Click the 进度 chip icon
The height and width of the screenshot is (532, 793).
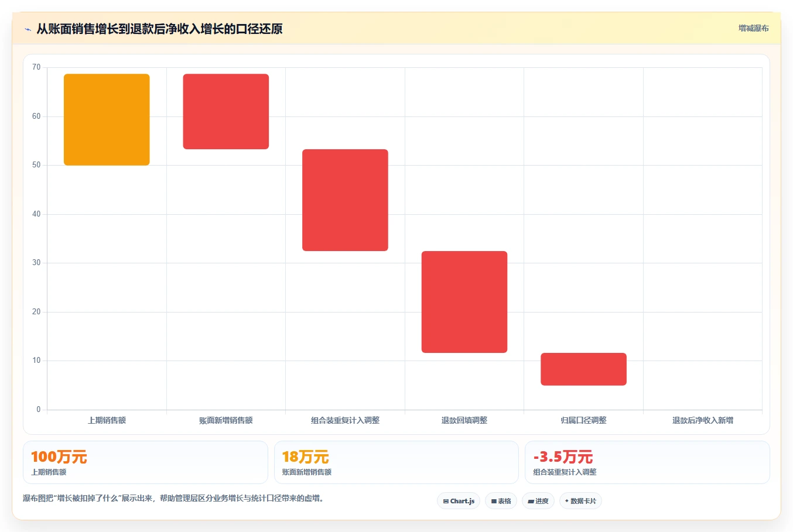click(531, 501)
